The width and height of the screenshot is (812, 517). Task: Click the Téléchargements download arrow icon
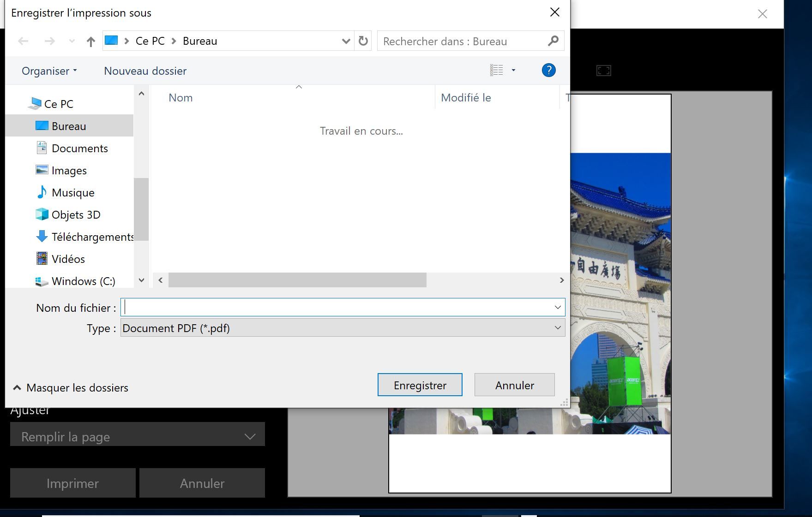[42, 236]
